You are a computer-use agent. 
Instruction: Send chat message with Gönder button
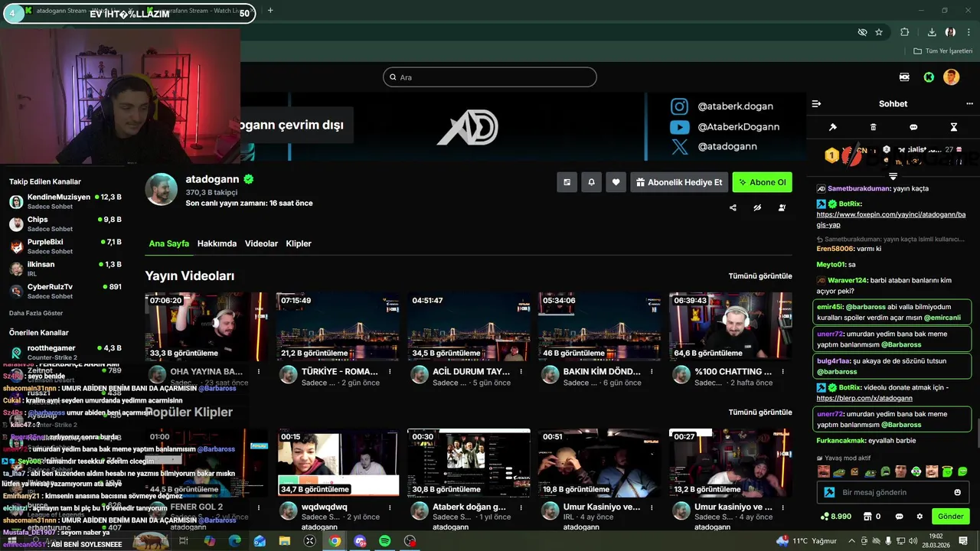[950, 517]
